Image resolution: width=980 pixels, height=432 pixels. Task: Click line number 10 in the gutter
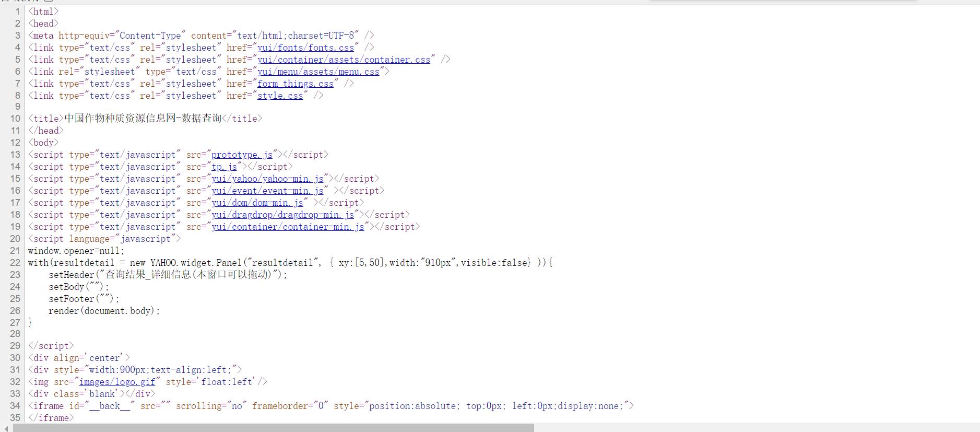15,119
